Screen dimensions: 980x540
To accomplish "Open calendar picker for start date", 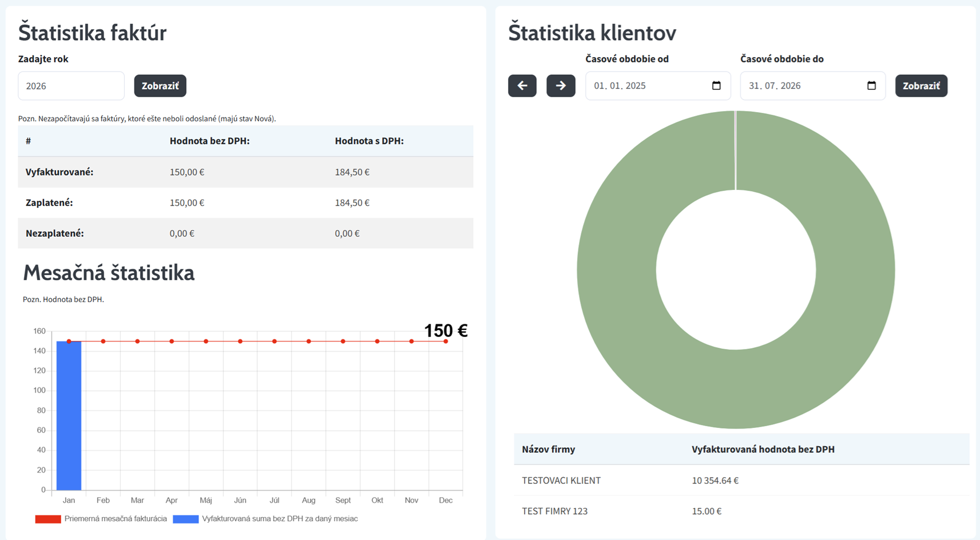I will coord(716,86).
